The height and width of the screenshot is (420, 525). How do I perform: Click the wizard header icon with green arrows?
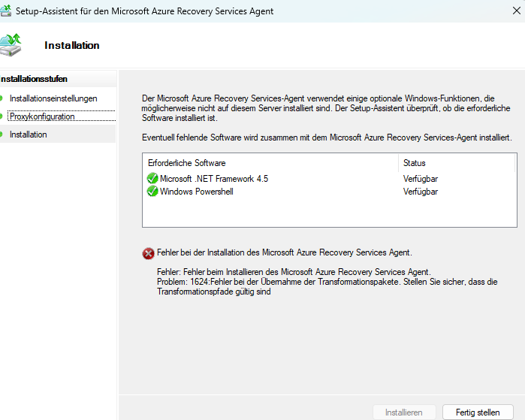(11, 44)
